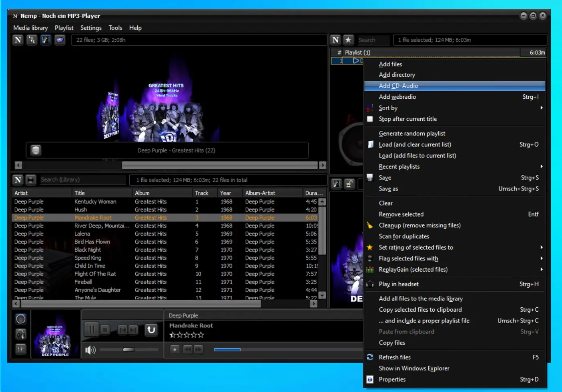This screenshot has width=562, height=392.
Task: Expand Flag selected files with submenu
Action: [x=455, y=258]
